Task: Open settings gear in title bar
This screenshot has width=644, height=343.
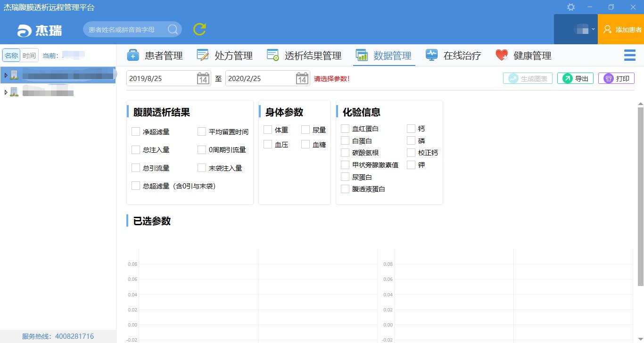Action: 571,7
